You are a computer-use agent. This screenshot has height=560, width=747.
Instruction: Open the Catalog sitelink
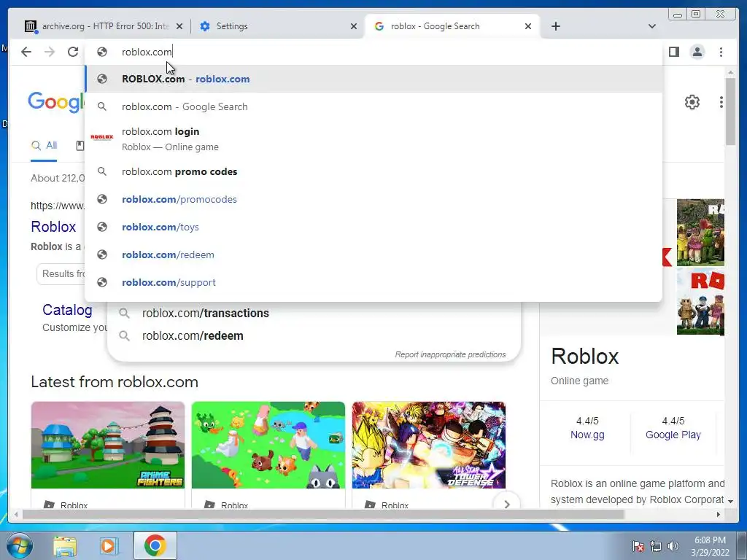(67, 310)
